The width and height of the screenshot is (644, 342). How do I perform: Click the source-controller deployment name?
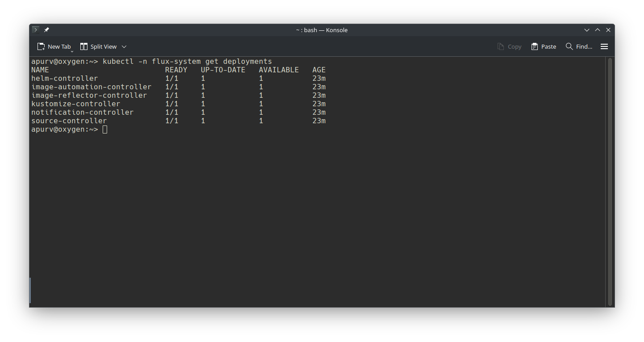coord(69,121)
